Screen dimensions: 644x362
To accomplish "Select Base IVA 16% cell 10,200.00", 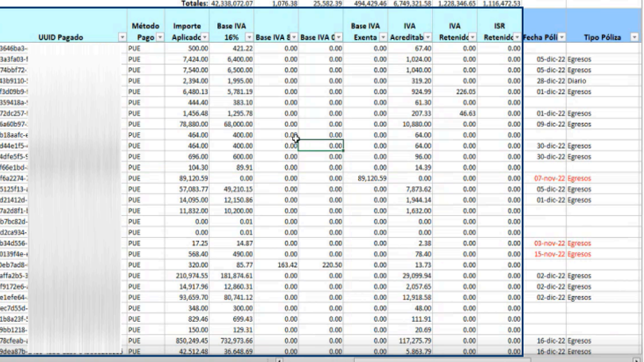I will pos(231,211).
